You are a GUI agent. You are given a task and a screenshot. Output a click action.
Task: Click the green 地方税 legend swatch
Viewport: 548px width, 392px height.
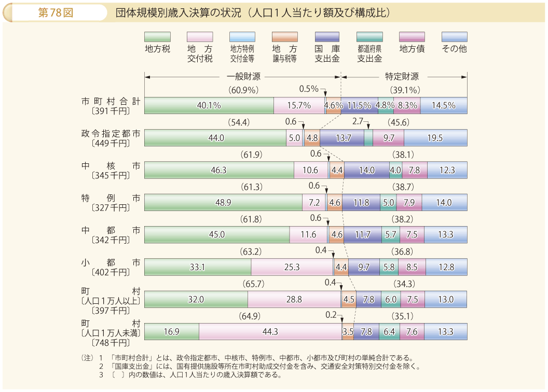(157, 37)
